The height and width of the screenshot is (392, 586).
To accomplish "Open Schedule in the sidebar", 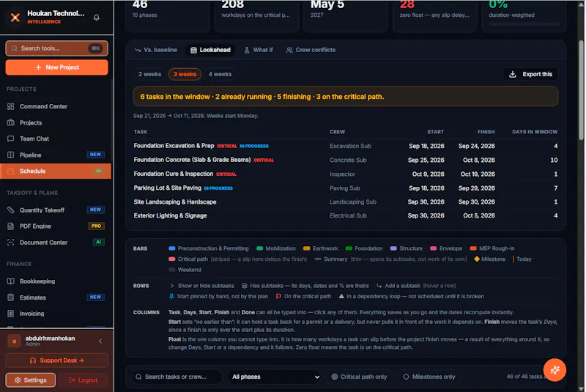I will 56,171.
